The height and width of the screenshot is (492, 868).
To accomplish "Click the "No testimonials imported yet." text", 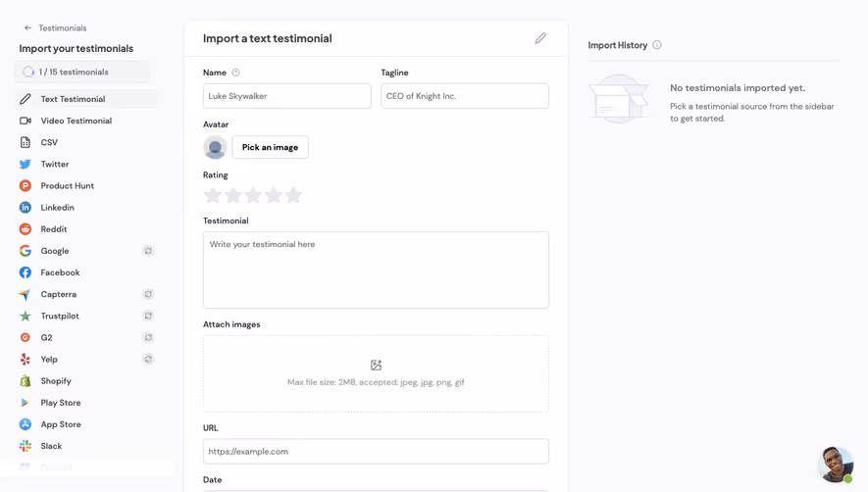I will [x=738, y=88].
